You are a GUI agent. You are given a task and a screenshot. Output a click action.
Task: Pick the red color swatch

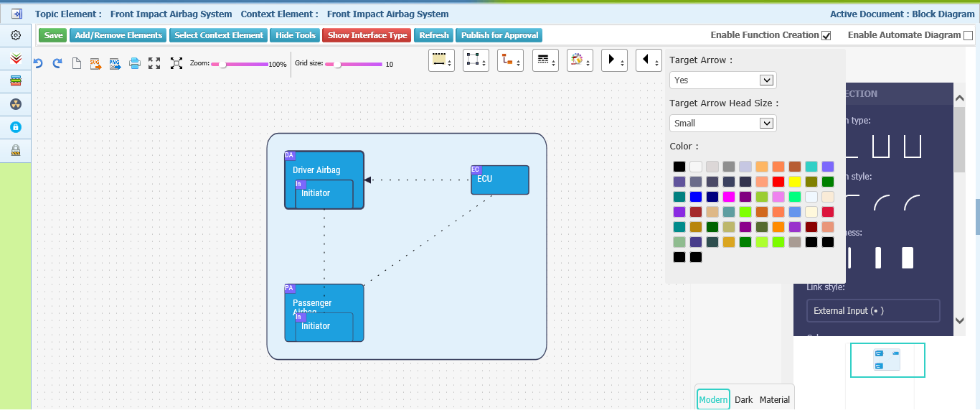[778, 182]
